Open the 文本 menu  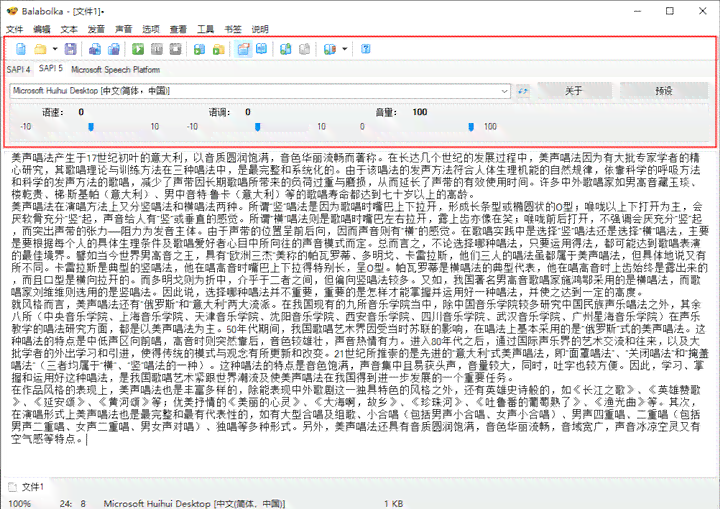click(x=69, y=29)
